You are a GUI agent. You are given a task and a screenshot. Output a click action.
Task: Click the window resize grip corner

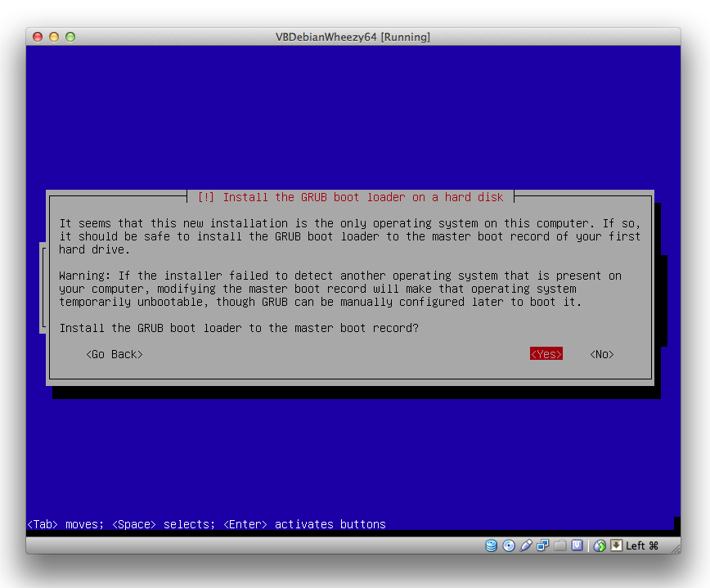[674, 547]
